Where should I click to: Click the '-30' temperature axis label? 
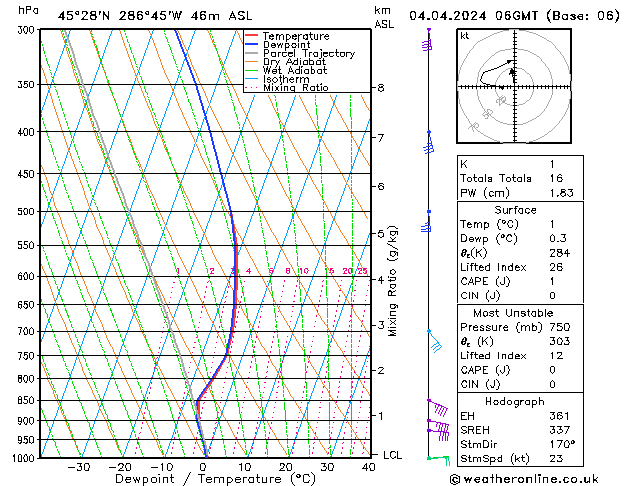79,467
